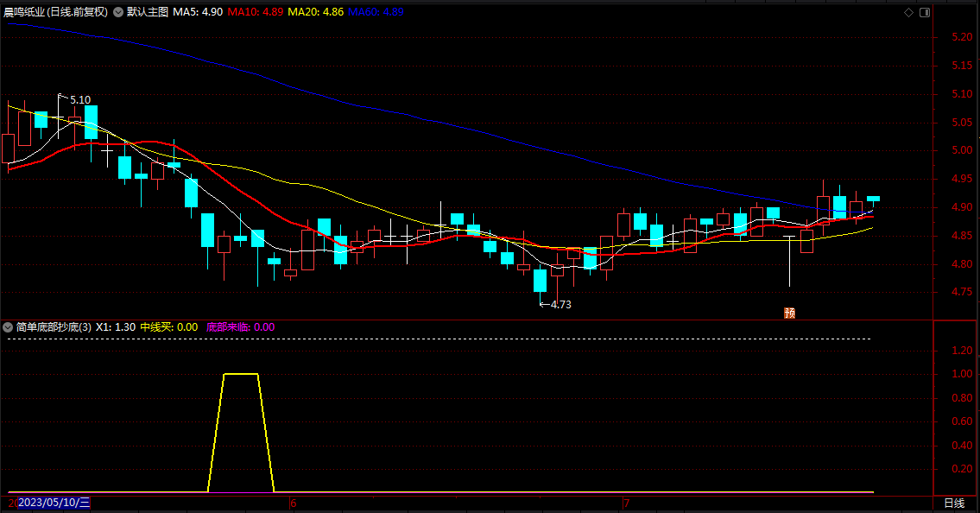Click the MA5: 4.90 label
Image resolution: width=980 pixels, height=513 pixels.
(x=198, y=12)
